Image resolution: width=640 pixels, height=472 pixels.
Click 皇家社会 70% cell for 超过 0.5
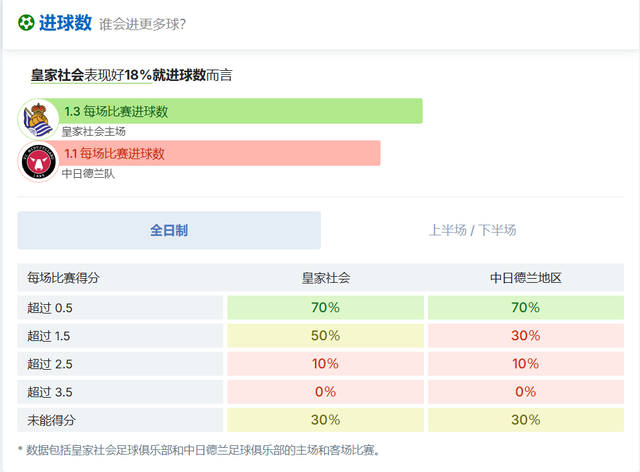point(326,307)
